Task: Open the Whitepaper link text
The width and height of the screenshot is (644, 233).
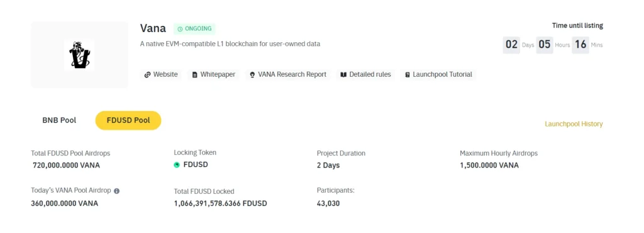Action: point(218,75)
